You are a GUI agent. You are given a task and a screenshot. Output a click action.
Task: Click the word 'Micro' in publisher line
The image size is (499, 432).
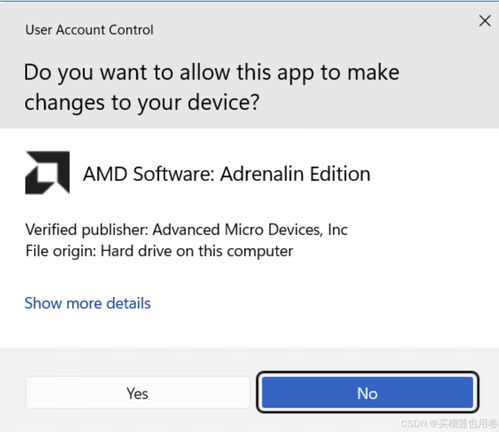[x=244, y=230]
